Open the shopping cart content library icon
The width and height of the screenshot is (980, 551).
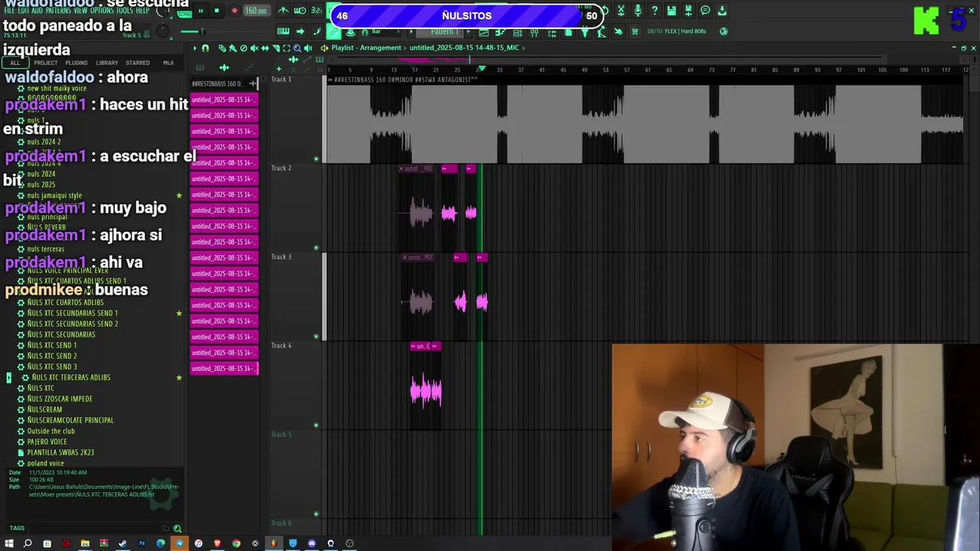[x=635, y=31]
